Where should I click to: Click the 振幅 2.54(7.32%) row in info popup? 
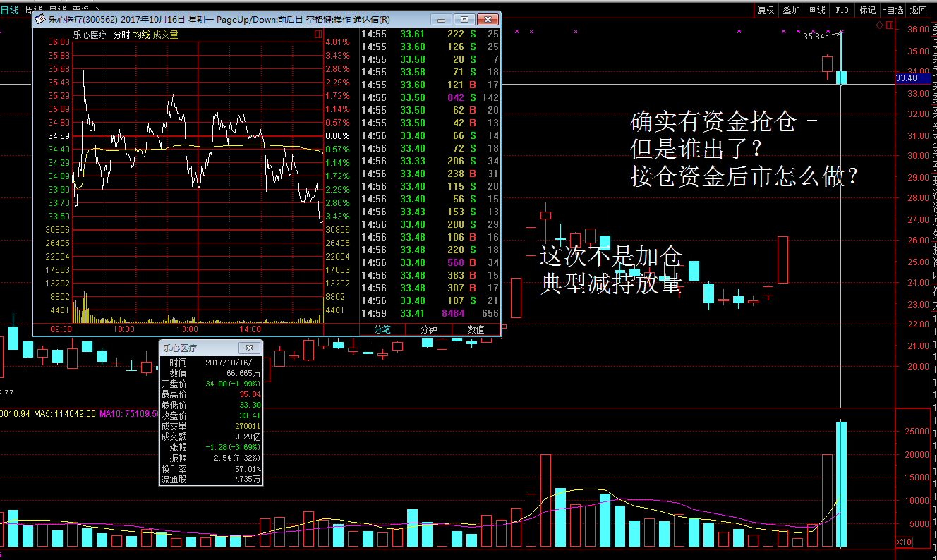pos(211,458)
